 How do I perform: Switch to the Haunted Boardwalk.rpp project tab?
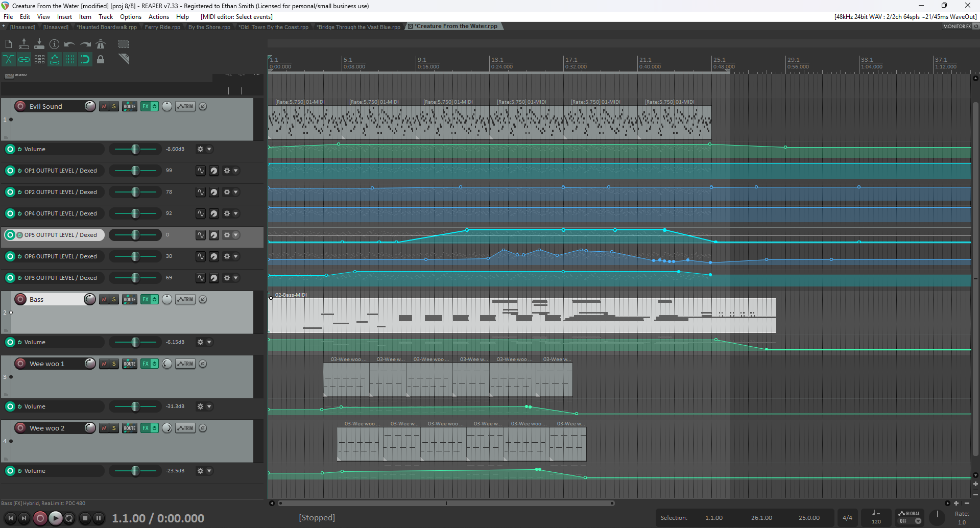[107, 27]
